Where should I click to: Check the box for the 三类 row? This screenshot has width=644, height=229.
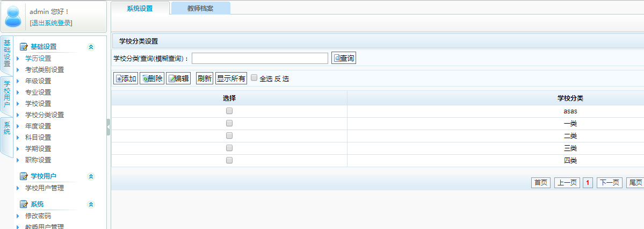pos(229,148)
